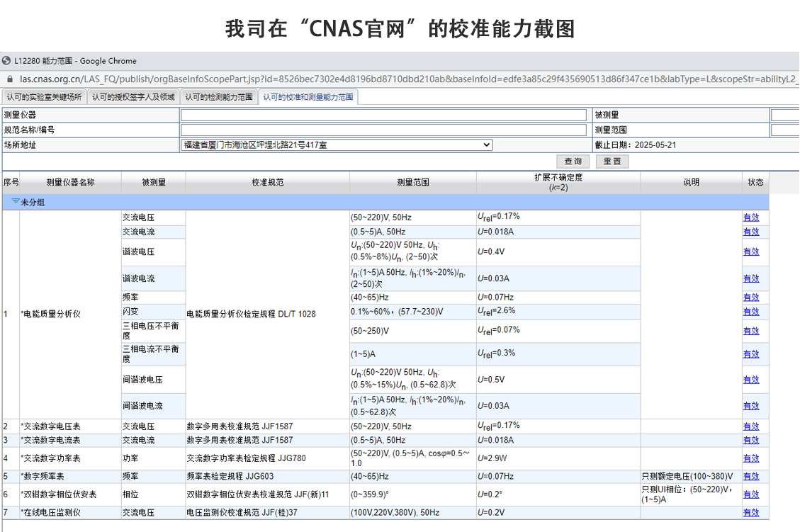Select the 认可的检测能力范围 tab
This screenshot has width=800, height=532.
point(219,97)
